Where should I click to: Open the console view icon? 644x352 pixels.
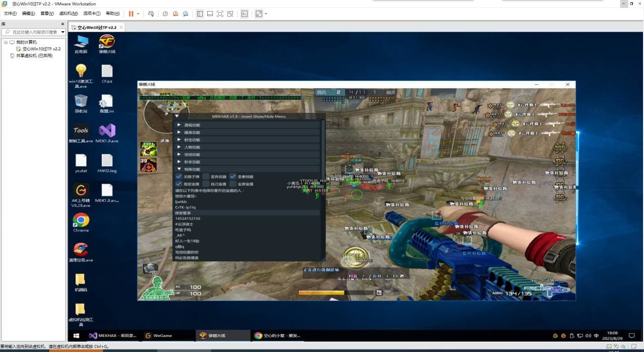[245, 14]
